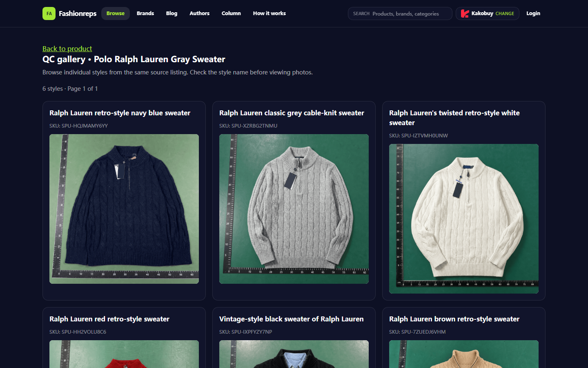Open the white twisted sweater photo

click(464, 219)
